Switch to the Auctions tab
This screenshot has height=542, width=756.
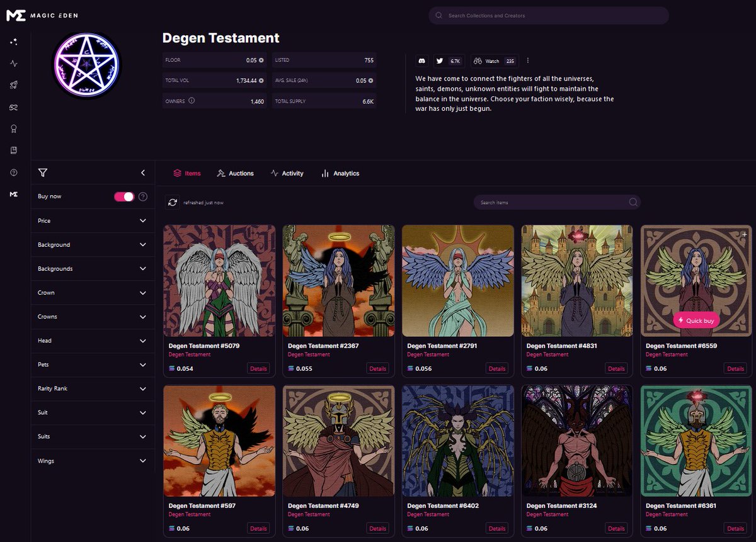[x=235, y=173]
